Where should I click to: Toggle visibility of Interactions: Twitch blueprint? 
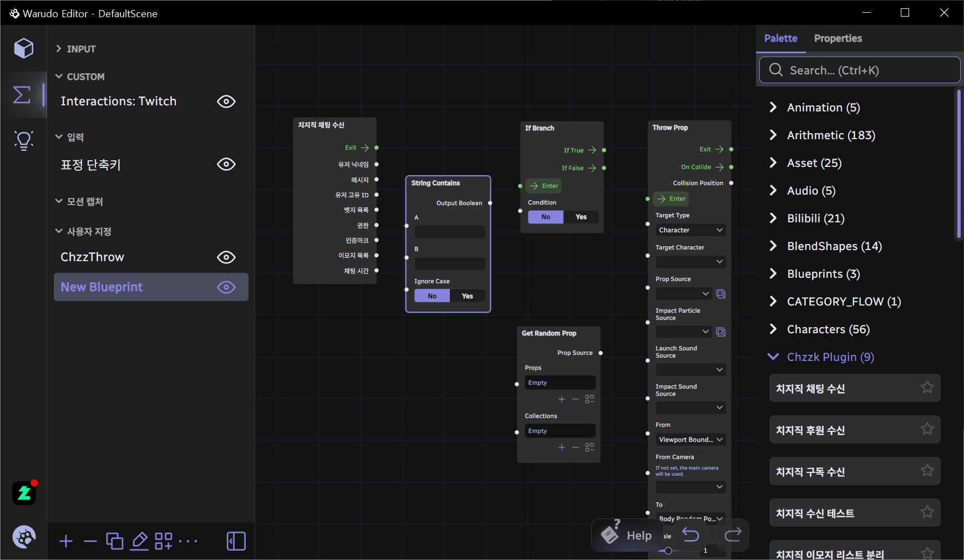point(226,101)
